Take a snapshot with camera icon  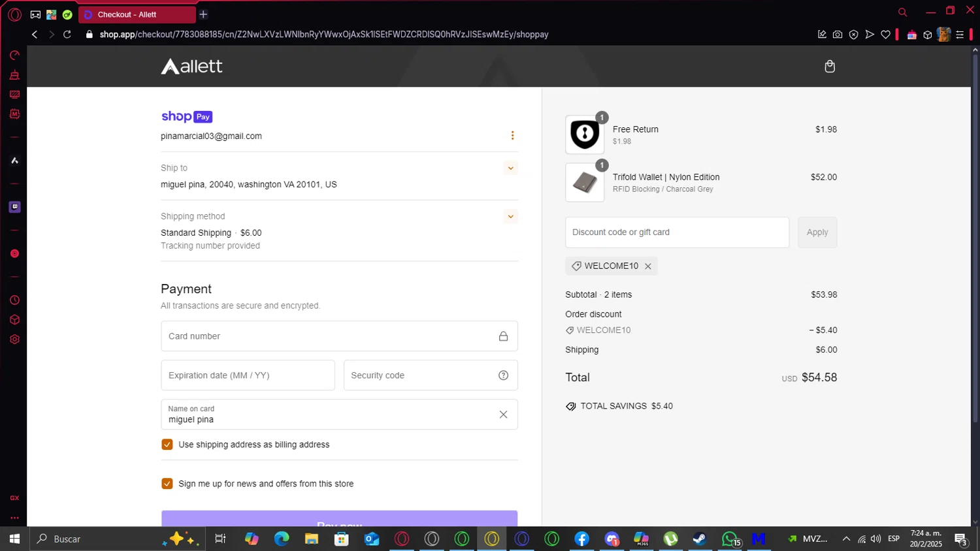click(838, 35)
